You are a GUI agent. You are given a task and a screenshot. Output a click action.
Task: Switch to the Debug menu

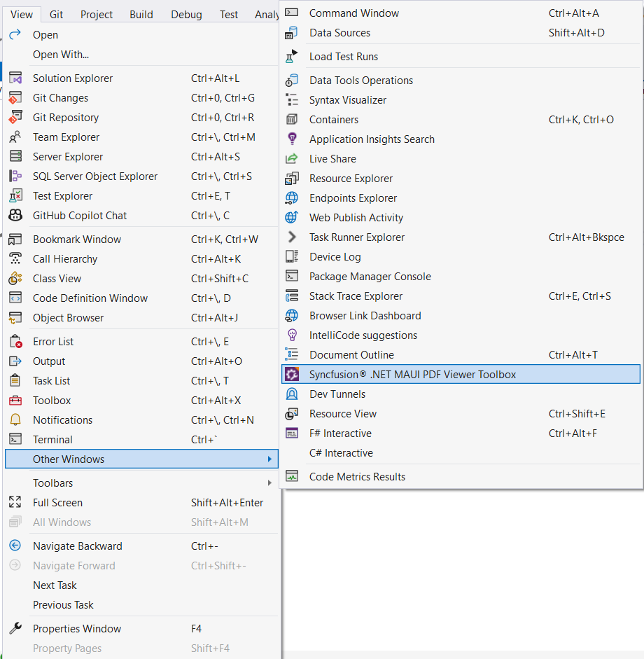[x=185, y=14]
